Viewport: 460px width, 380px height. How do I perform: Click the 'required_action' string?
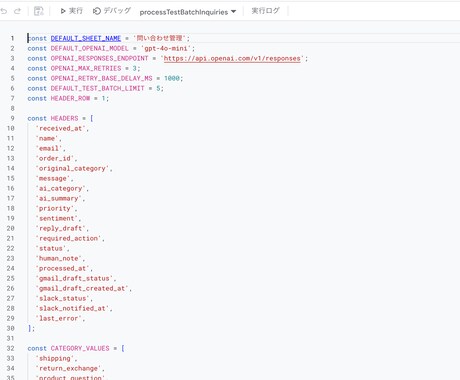(68, 238)
